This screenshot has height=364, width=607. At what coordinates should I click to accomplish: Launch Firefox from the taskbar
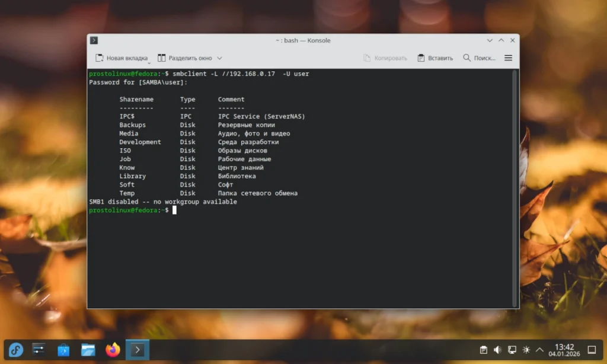pos(113,350)
